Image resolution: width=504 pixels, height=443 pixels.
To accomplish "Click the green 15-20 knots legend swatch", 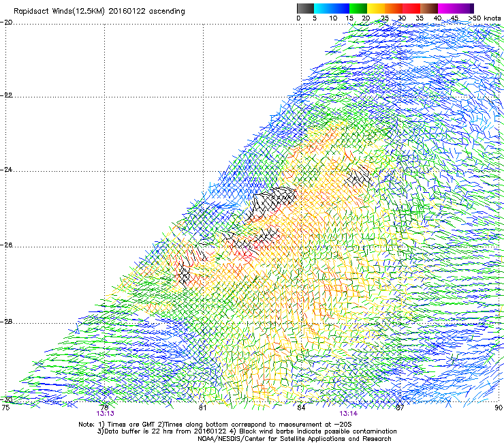I will pyautogui.click(x=358, y=8).
